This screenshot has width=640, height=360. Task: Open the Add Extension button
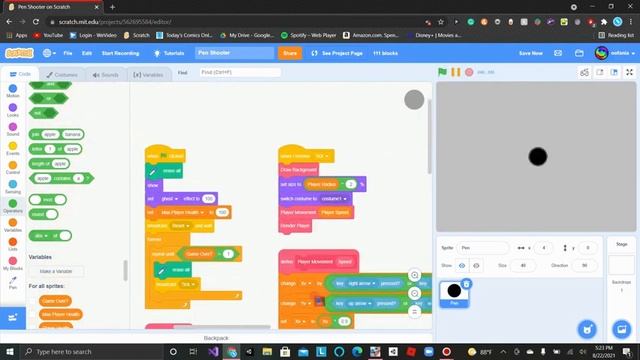(x=13, y=318)
